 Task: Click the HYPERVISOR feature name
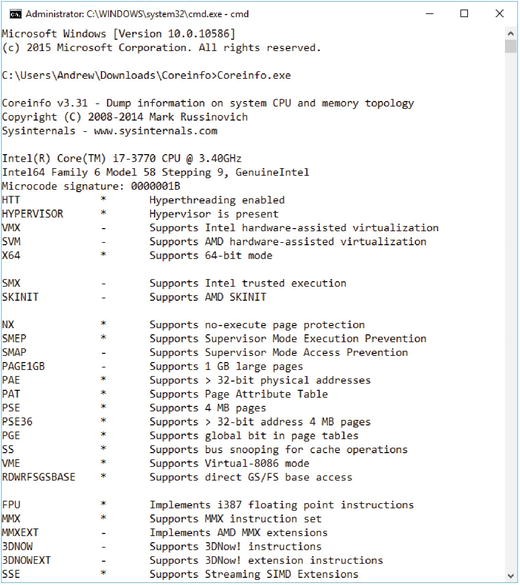click(32, 214)
